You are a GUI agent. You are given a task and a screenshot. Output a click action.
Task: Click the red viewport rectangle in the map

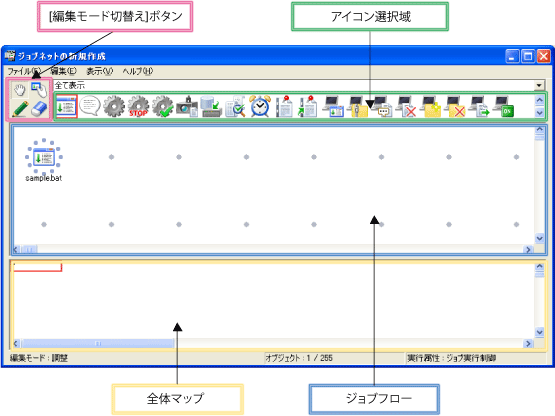37,266
